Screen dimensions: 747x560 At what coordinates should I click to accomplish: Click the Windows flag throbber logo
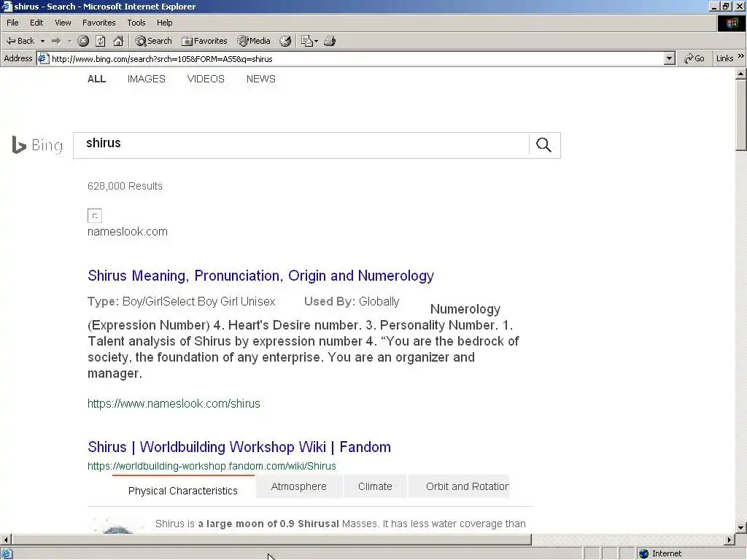[x=731, y=23]
